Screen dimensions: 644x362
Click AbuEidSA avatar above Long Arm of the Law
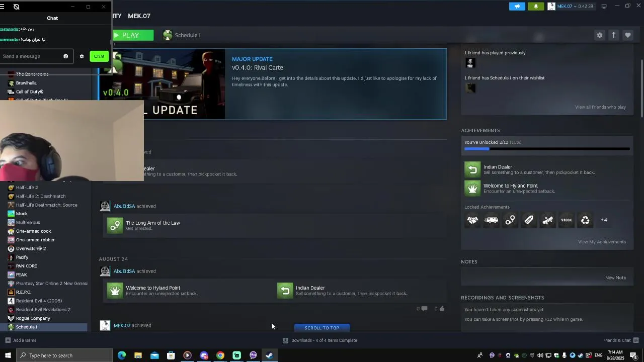pyautogui.click(x=105, y=206)
